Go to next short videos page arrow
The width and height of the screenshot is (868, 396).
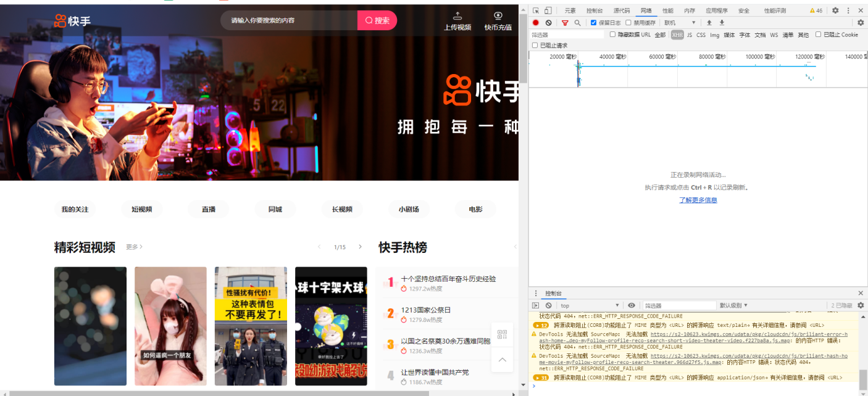[361, 247]
